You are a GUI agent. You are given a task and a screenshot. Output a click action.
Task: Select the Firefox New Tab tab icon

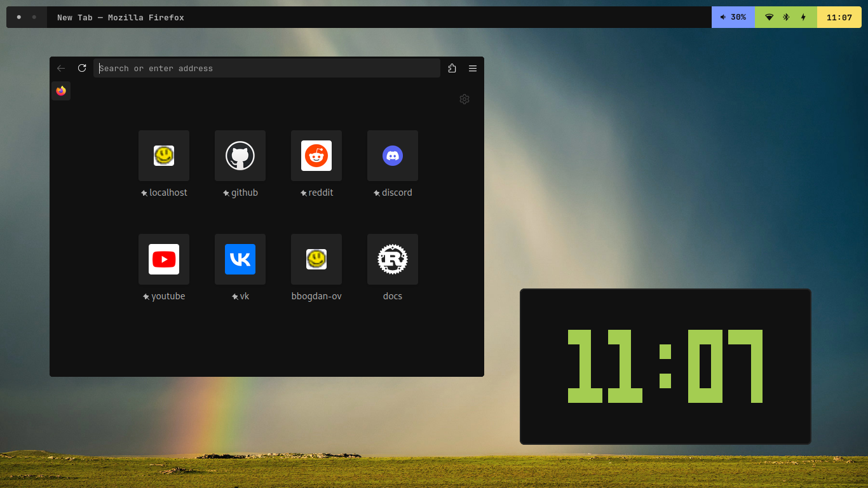(61, 91)
